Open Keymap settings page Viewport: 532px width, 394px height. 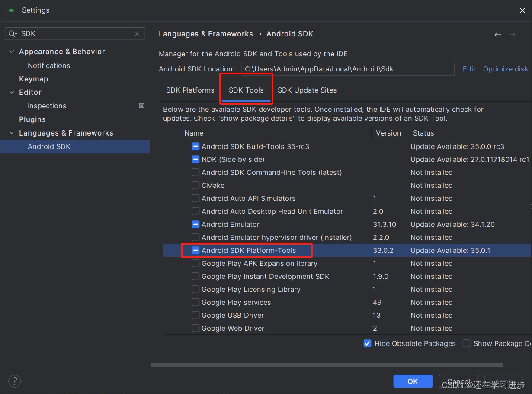[33, 79]
